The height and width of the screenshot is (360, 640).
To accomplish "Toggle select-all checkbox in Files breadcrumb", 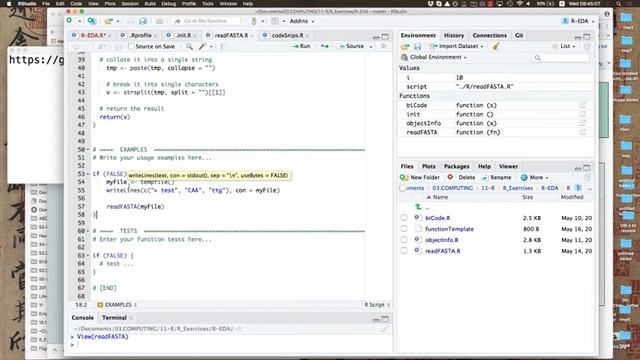I will pos(402,188).
